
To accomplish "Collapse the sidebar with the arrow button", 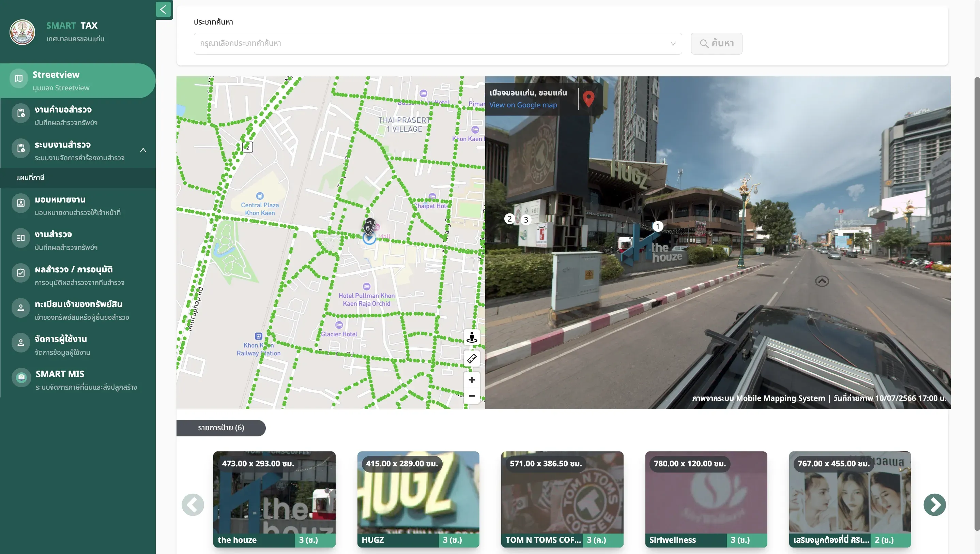I will [x=163, y=10].
